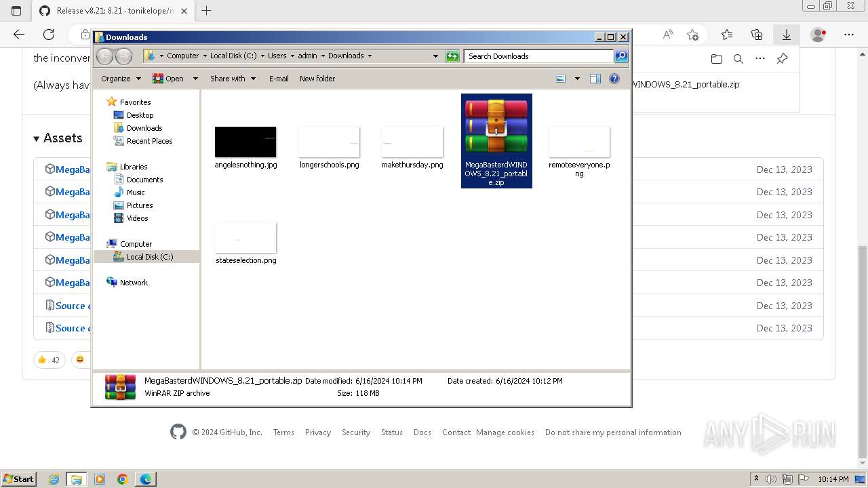
Task: Collapse the Assets section on GitHub page
Action: pos(58,138)
